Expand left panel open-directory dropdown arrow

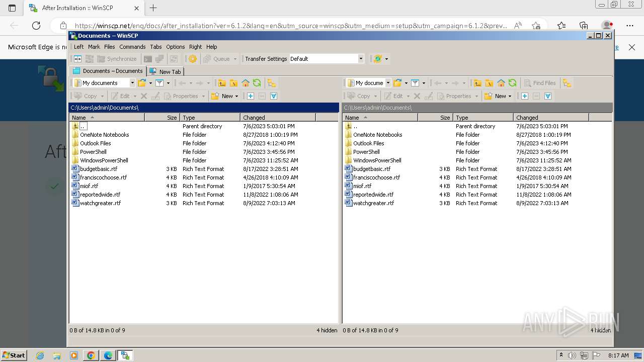click(150, 83)
